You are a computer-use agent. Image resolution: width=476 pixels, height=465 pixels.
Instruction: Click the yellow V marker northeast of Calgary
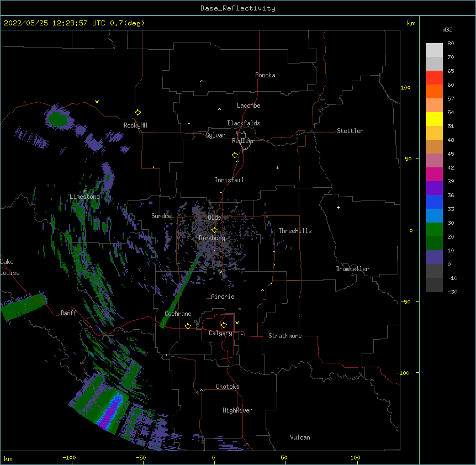[x=237, y=323]
